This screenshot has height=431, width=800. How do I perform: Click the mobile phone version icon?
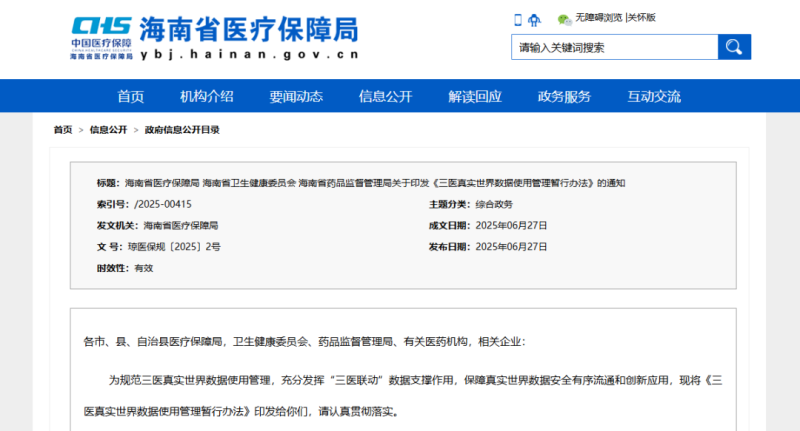coord(518,19)
